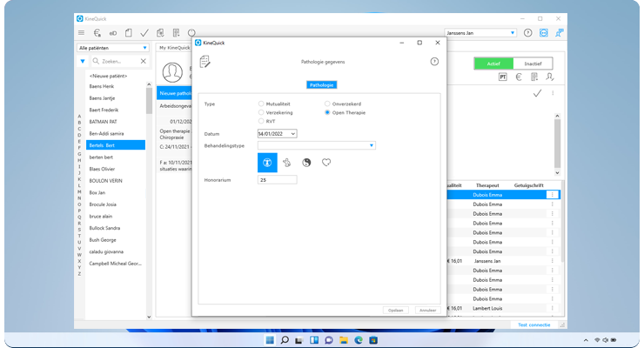This screenshot has height=348, width=644.
Task: Select the yin-yang therapy icon
Action: pyautogui.click(x=306, y=163)
